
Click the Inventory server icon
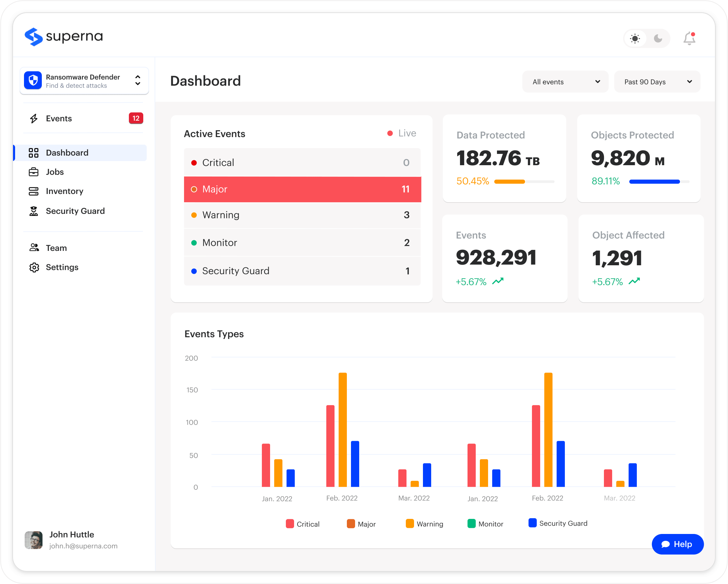pos(34,191)
